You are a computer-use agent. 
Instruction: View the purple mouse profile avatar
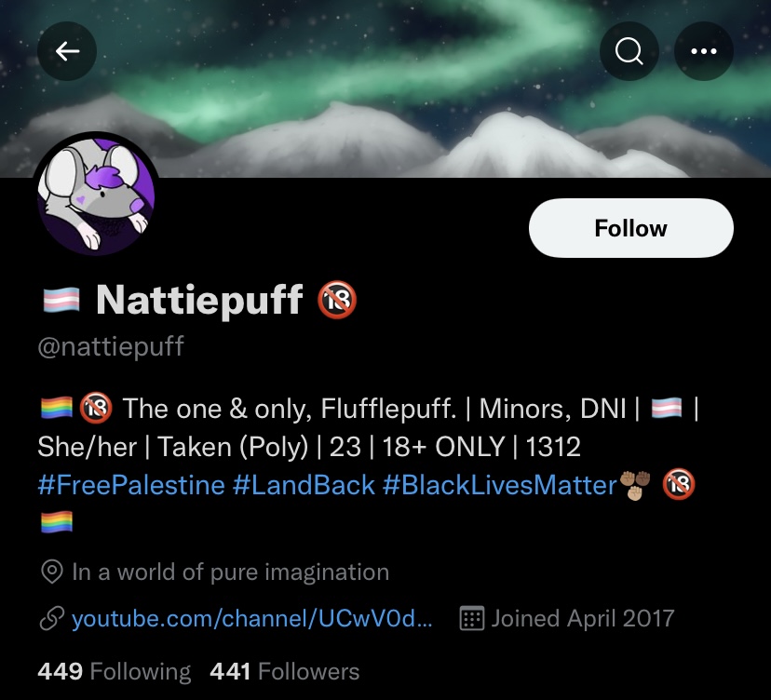(97, 195)
